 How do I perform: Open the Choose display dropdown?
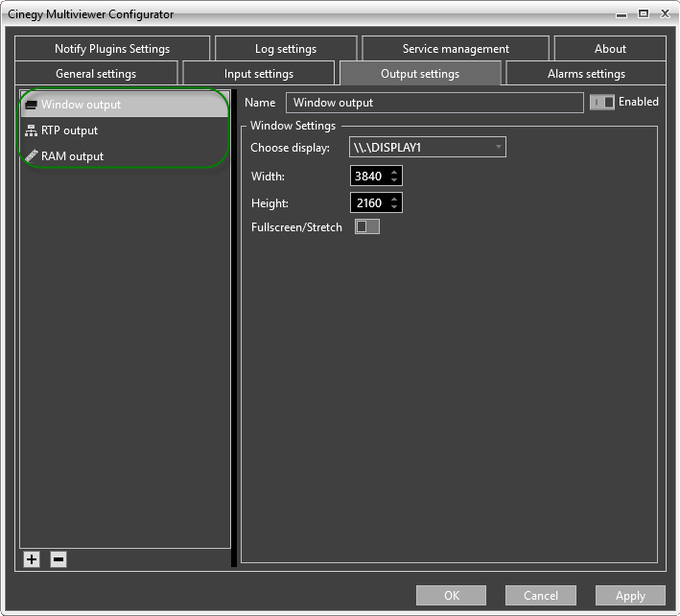pos(427,147)
